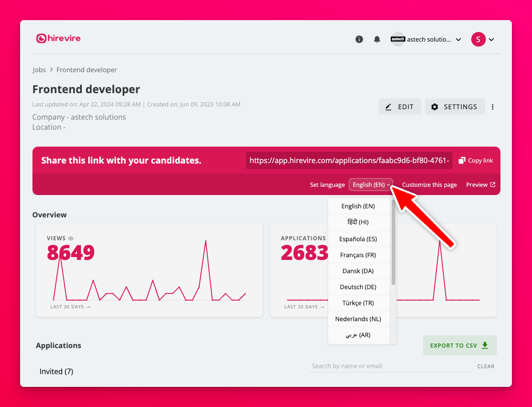Click the astech company logo
532x407 pixels.
click(x=398, y=39)
